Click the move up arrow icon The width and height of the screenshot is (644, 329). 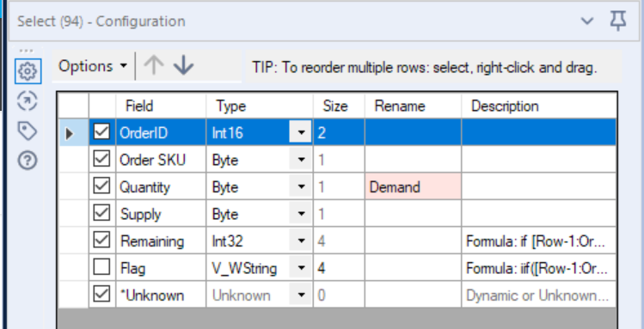(x=154, y=65)
